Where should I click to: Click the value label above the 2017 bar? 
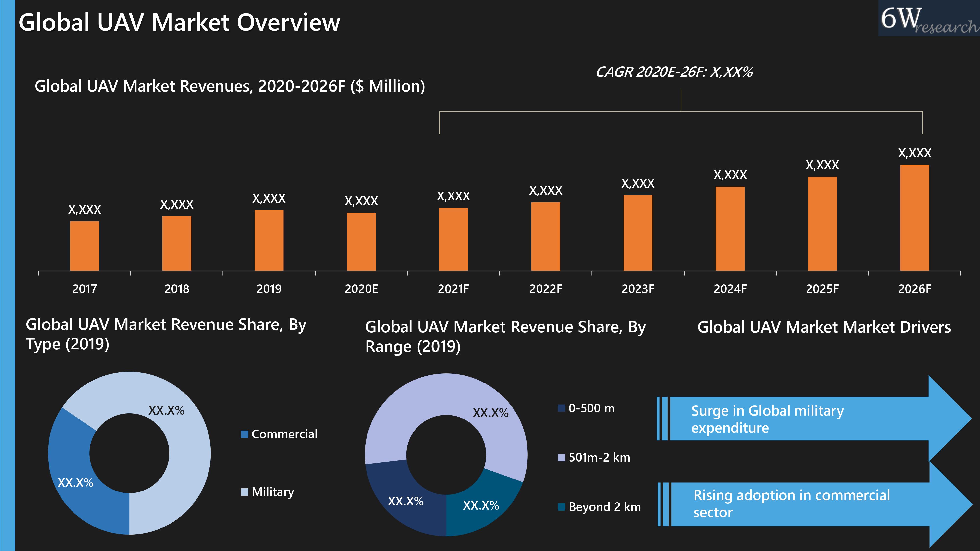[85, 210]
